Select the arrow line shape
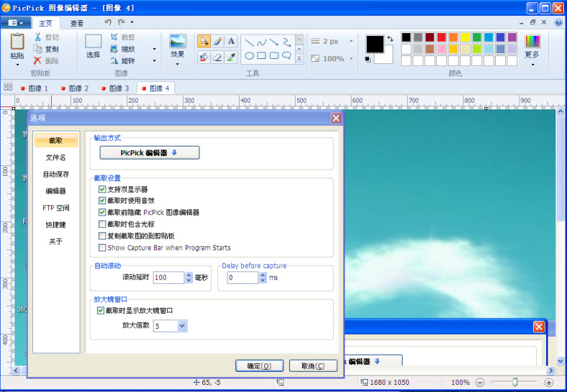This screenshot has height=392, width=567. pyautogui.click(x=274, y=42)
